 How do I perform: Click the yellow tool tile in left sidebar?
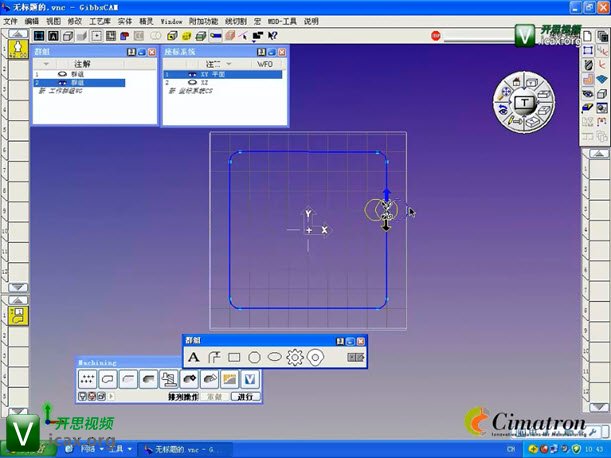click(x=17, y=313)
